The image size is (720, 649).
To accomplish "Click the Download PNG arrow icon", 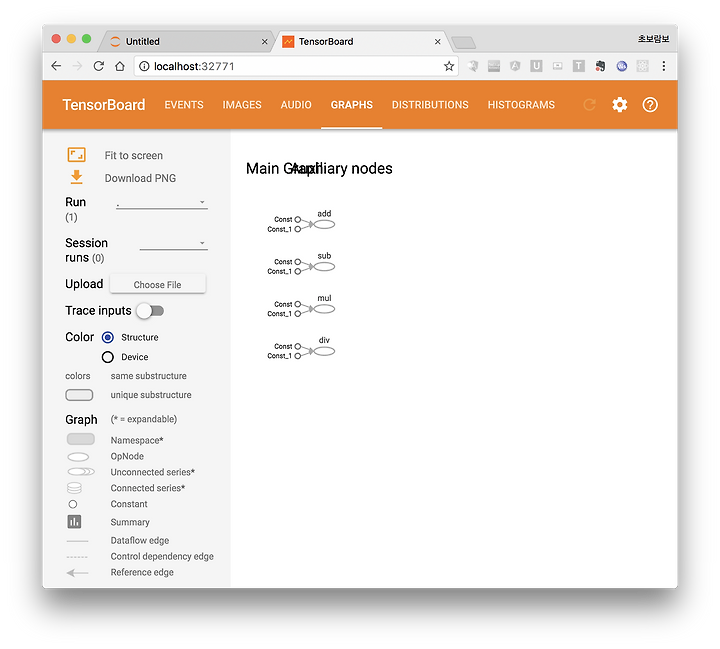I will tap(77, 177).
